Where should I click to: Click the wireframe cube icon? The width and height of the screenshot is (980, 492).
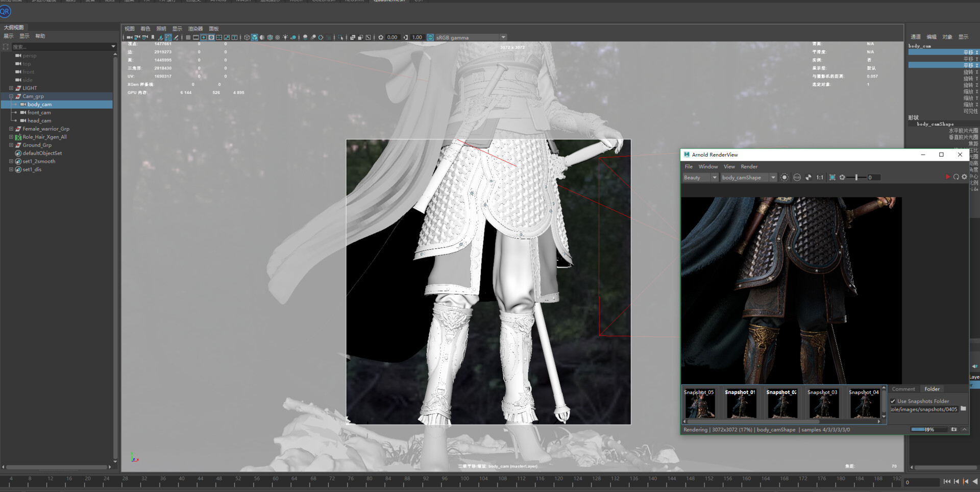point(247,37)
